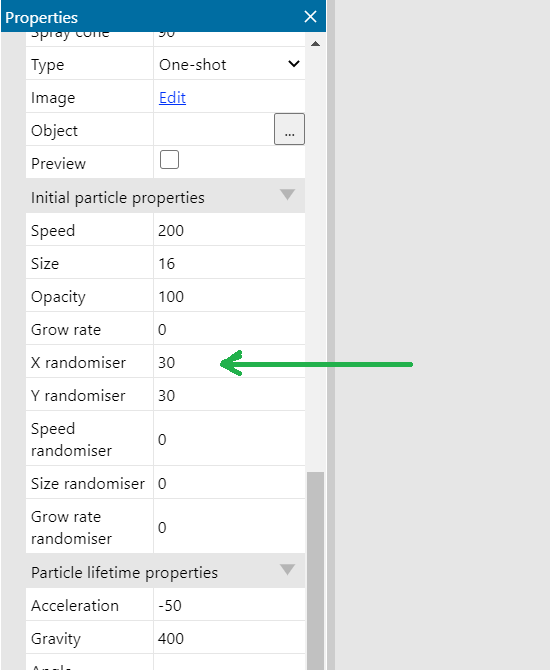Click the Size randomiser value field
The height and width of the screenshot is (670, 550).
tap(229, 483)
